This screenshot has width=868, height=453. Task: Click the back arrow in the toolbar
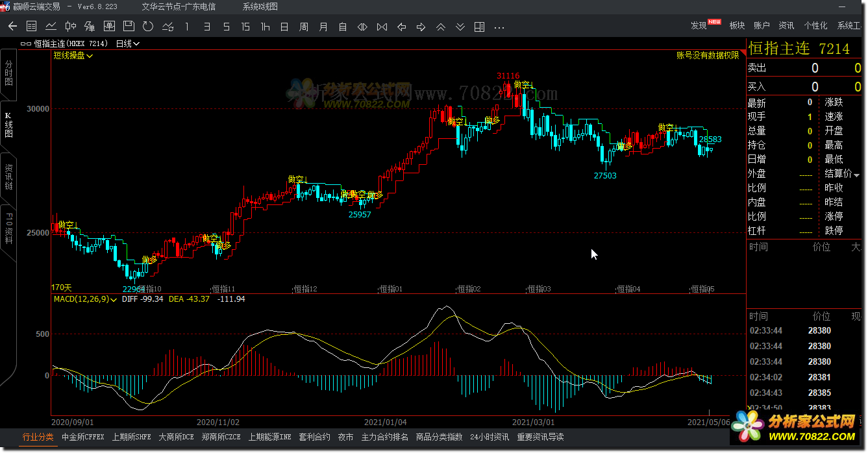pos(12,27)
